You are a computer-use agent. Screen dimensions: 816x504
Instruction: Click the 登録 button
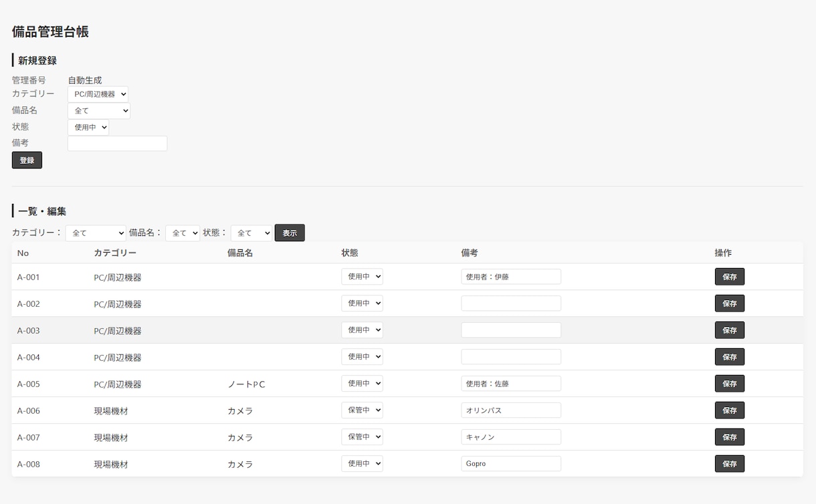tap(27, 160)
